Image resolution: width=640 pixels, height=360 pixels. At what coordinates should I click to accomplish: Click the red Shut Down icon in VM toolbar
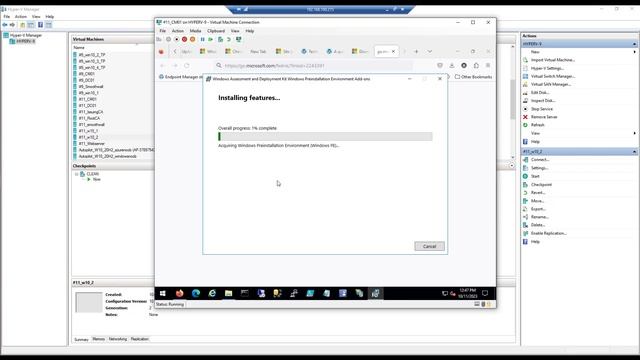point(184,40)
